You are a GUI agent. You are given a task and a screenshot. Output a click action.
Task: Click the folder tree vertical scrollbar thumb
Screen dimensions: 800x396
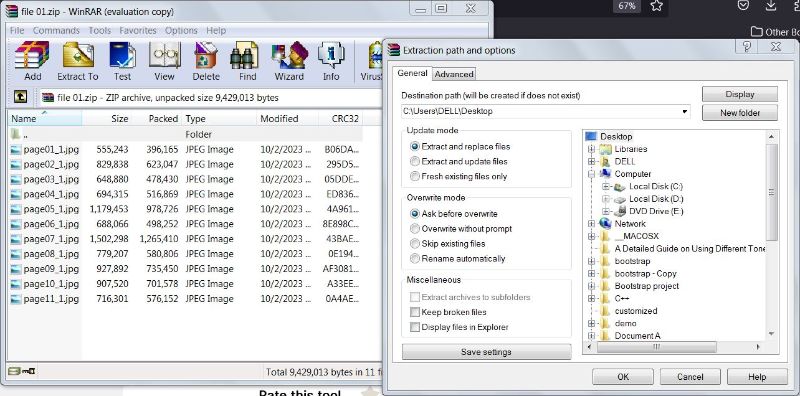(x=771, y=192)
